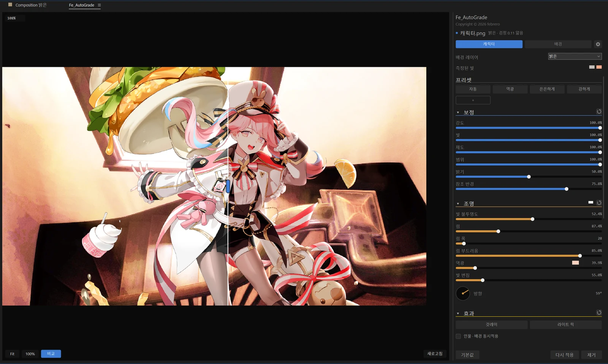This screenshot has width=608, height=364.
Task: Click the 다시 적용 button
Action: (564, 355)
